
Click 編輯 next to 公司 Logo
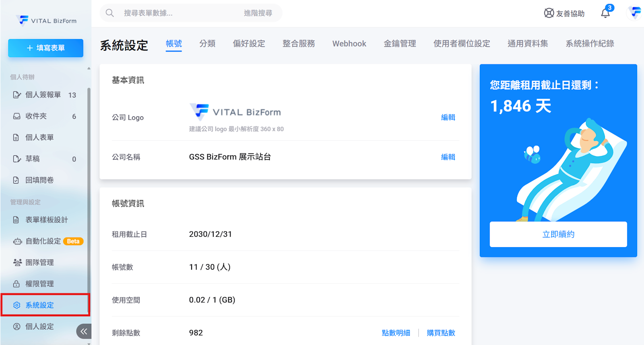[x=448, y=118]
